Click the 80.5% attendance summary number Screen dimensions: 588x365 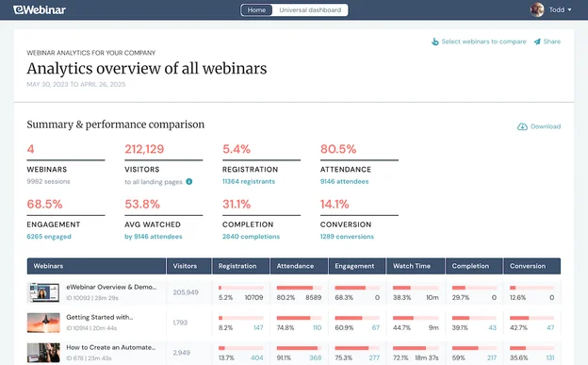coord(338,149)
